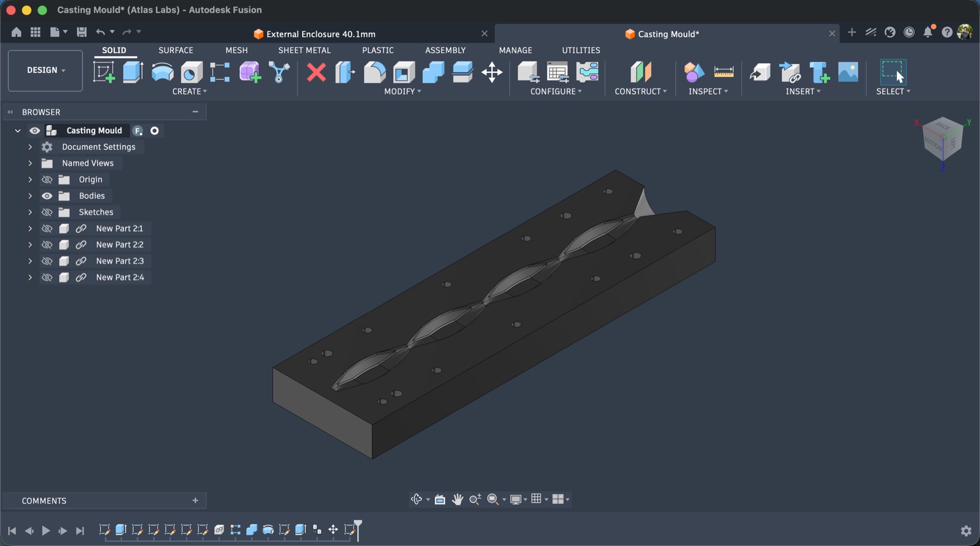Show the Sketches folder
The width and height of the screenshot is (980, 546).
pyautogui.click(x=47, y=212)
